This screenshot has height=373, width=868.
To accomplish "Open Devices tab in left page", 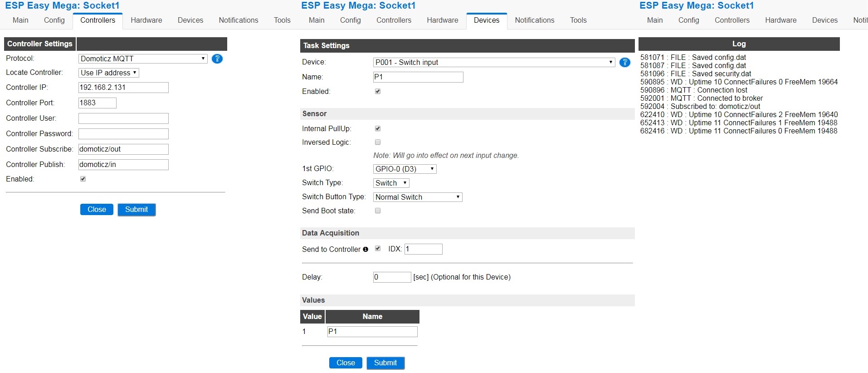I will (x=190, y=20).
